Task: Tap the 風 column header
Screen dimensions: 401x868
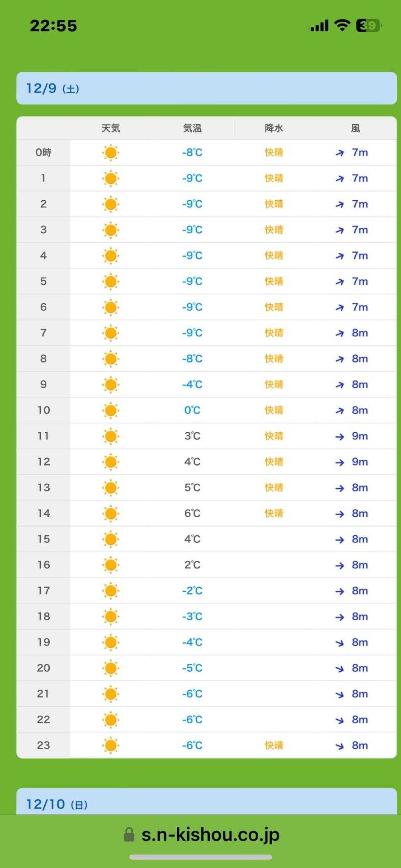Action: [x=356, y=128]
